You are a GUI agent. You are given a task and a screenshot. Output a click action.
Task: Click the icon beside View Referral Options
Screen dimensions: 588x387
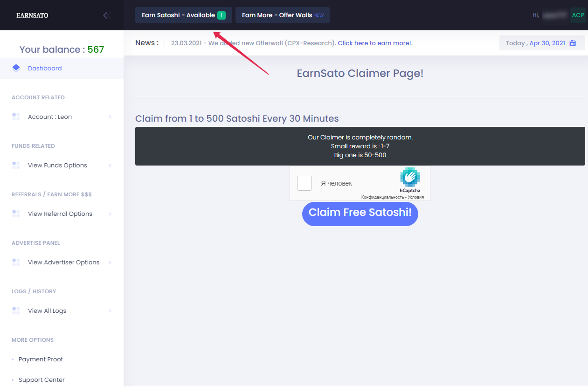[x=16, y=214]
